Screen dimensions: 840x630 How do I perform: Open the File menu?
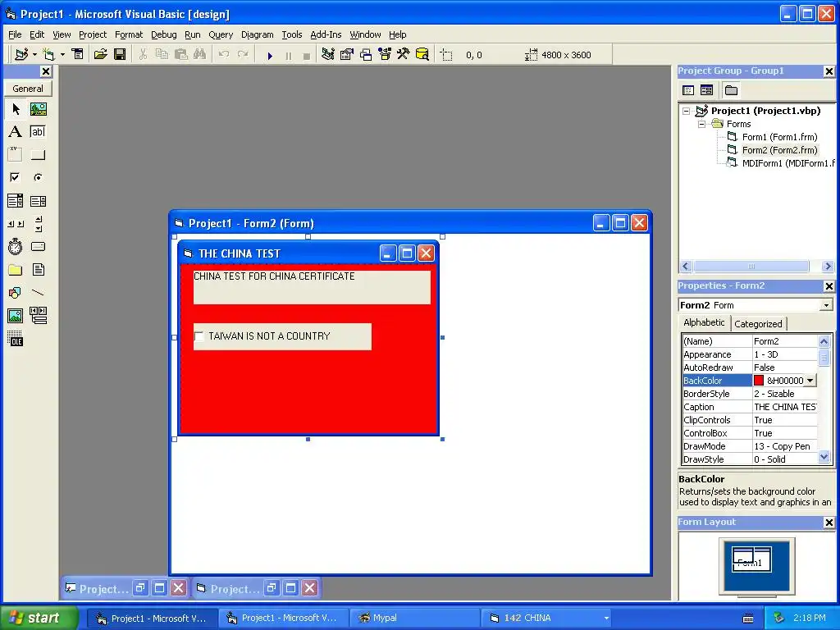15,34
